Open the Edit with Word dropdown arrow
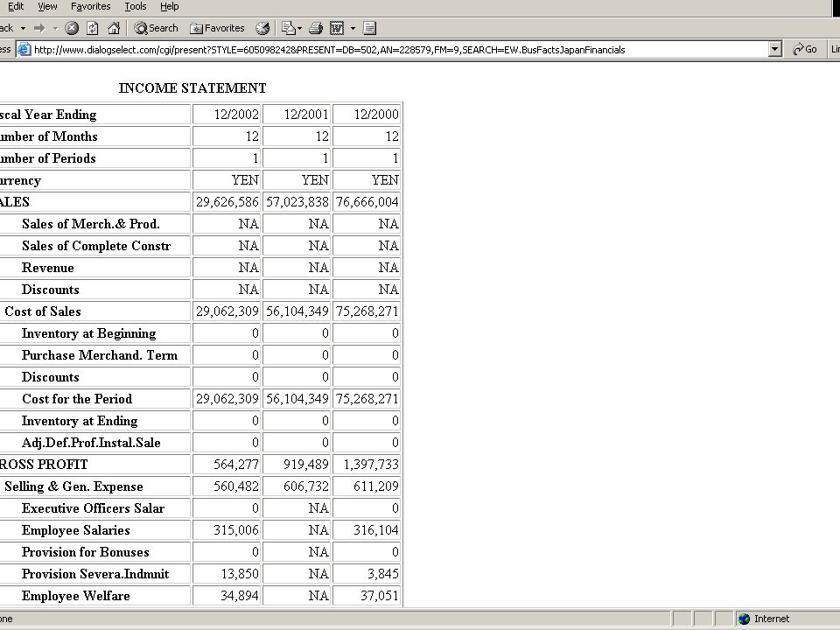The width and height of the screenshot is (840, 630). (x=353, y=28)
